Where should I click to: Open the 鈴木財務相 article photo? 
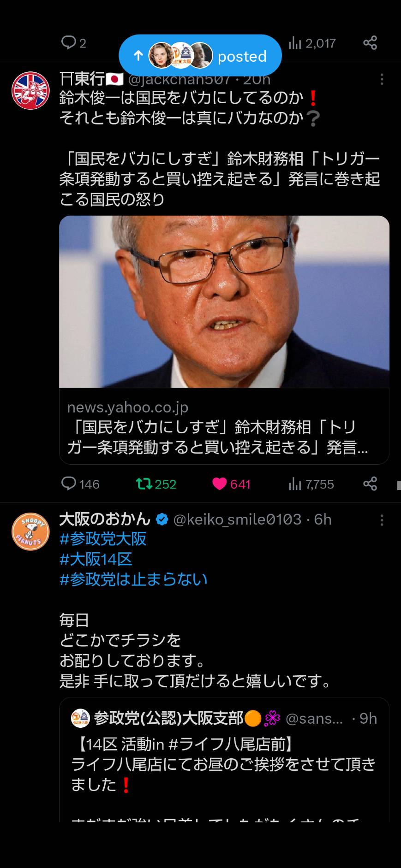click(x=224, y=301)
